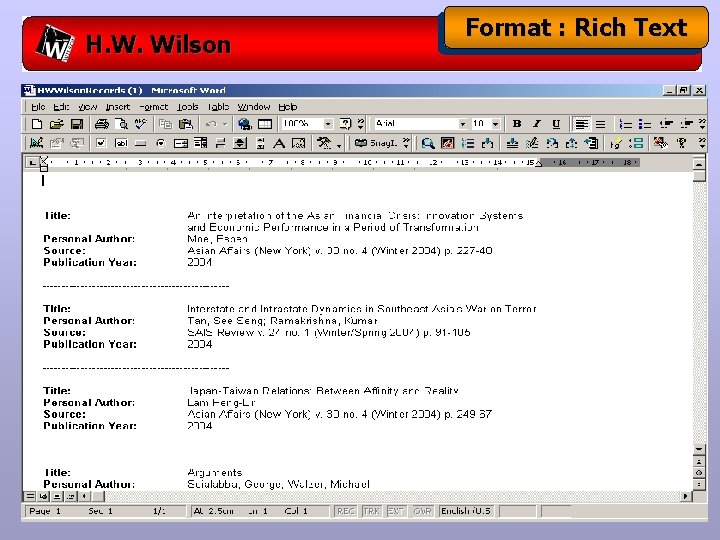
Task: Open the font size 10 dropdown
Action: (495, 124)
